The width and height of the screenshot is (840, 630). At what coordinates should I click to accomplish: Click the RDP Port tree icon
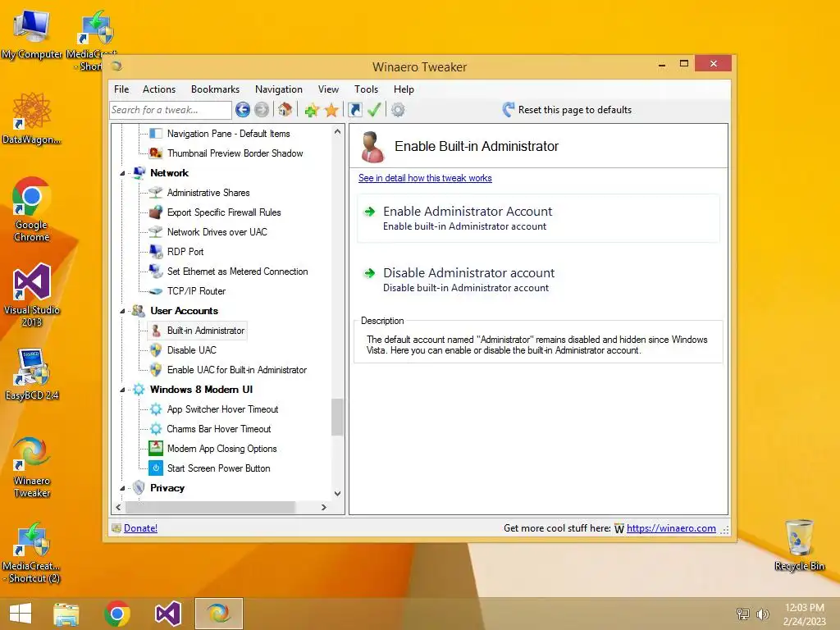155,251
